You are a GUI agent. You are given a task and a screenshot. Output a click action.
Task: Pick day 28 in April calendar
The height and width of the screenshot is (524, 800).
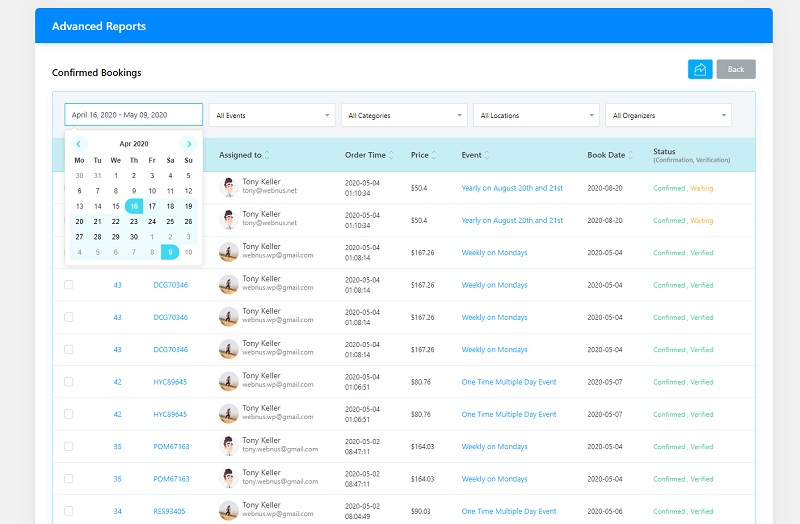97,237
